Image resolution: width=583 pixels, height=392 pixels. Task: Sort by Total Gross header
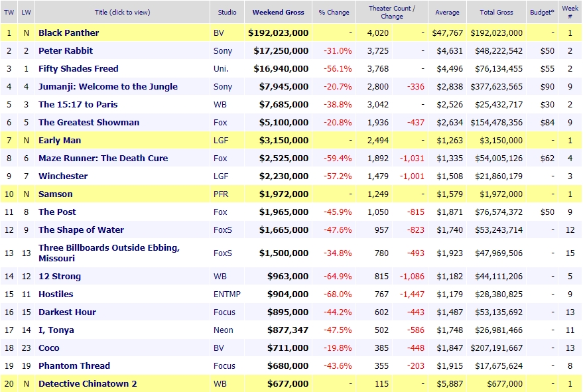(496, 13)
